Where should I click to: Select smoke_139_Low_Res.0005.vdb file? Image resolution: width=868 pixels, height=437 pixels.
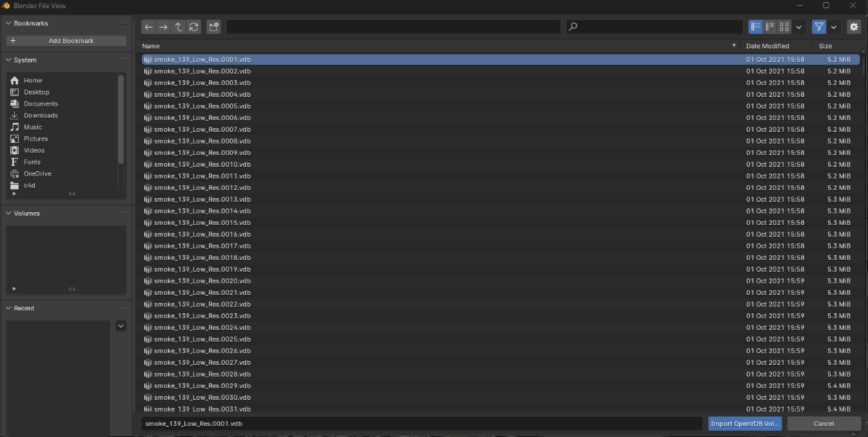(x=501, y=106)
